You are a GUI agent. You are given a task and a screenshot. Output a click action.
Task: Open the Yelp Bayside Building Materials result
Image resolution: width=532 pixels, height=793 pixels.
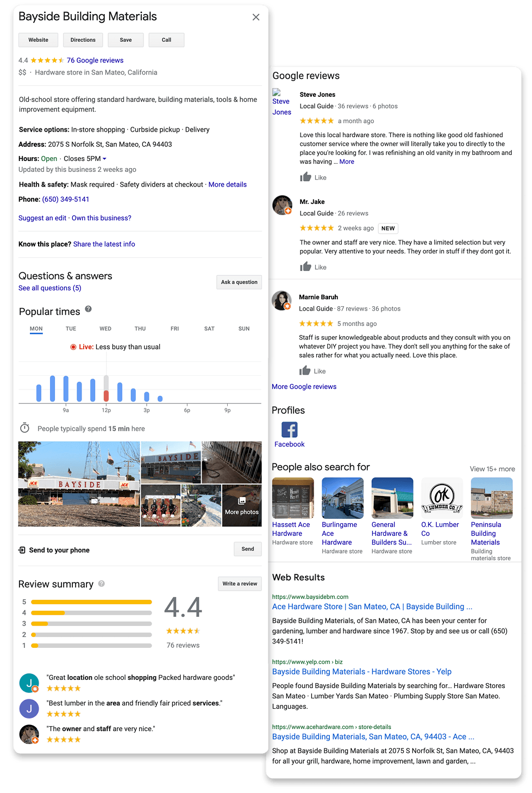[x=362, y=672]
